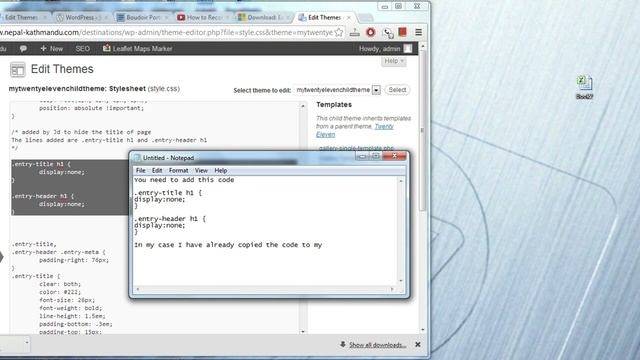Expand the WordPress Help dropdown
This screenshot has width=640, height=360.
(393, 61)
